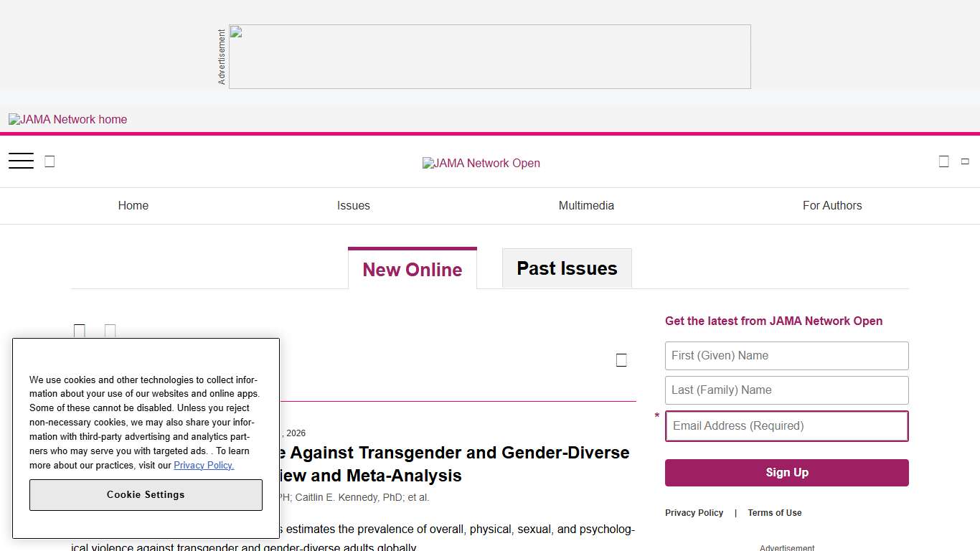Click the JAMA Network home logo

coord(67,119)
